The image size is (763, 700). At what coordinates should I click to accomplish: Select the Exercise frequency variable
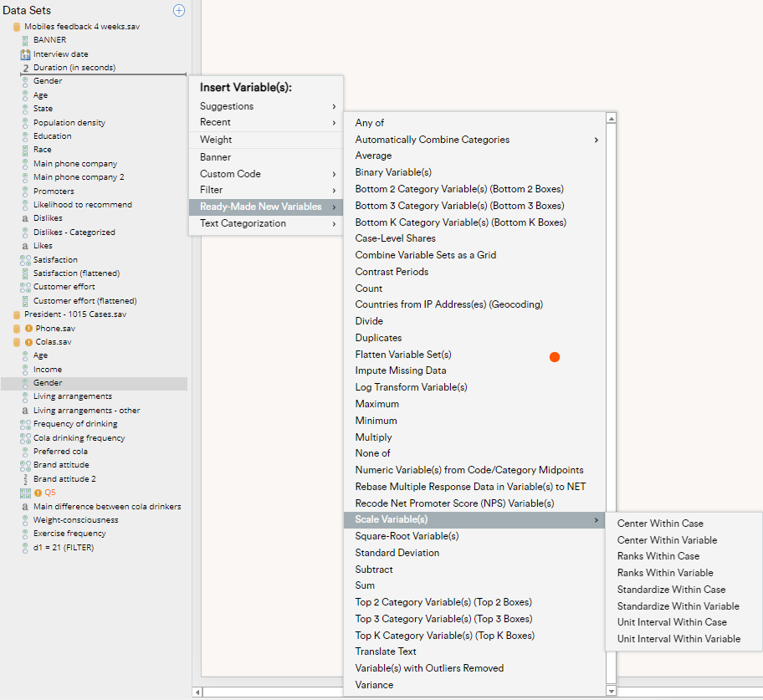69,534
